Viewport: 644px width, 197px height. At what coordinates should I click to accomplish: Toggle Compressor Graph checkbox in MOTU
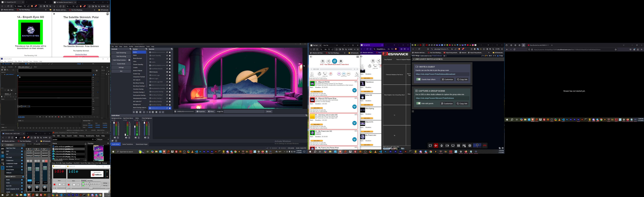coord(22,163)
